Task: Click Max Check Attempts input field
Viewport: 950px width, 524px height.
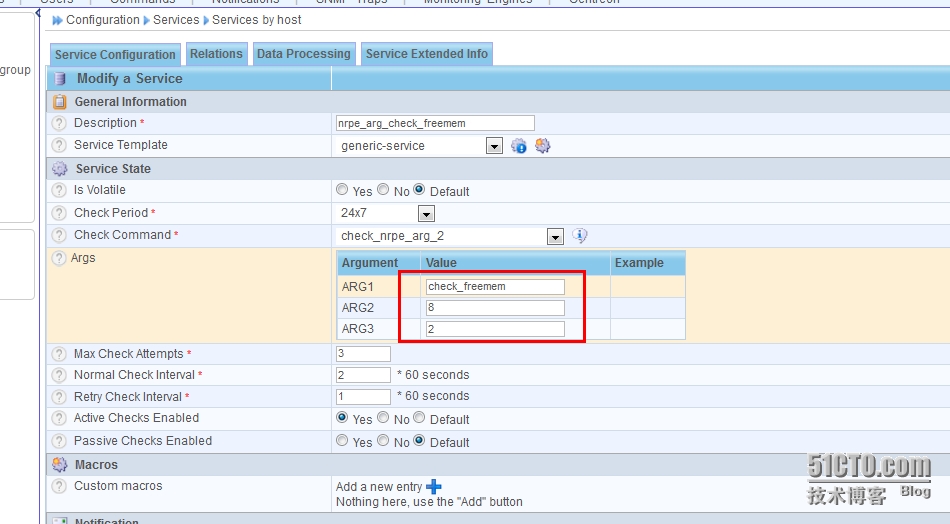Action: (364, 354)
